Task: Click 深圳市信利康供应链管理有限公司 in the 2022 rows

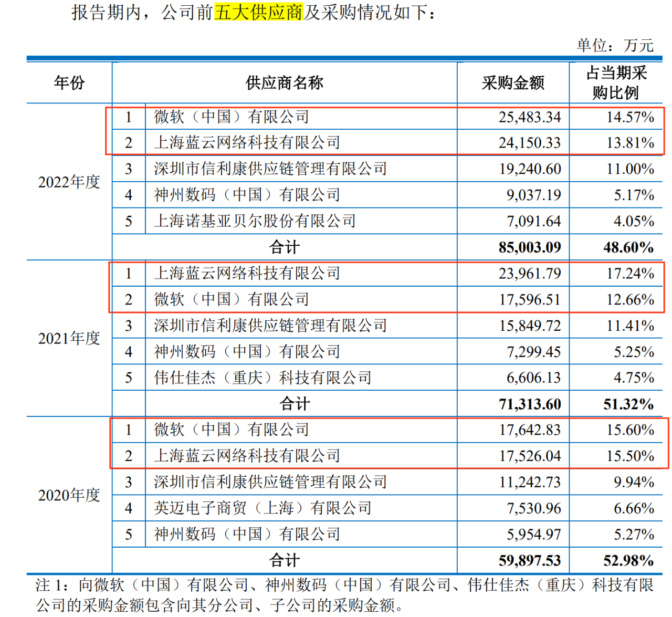Action: click(270, 169)
